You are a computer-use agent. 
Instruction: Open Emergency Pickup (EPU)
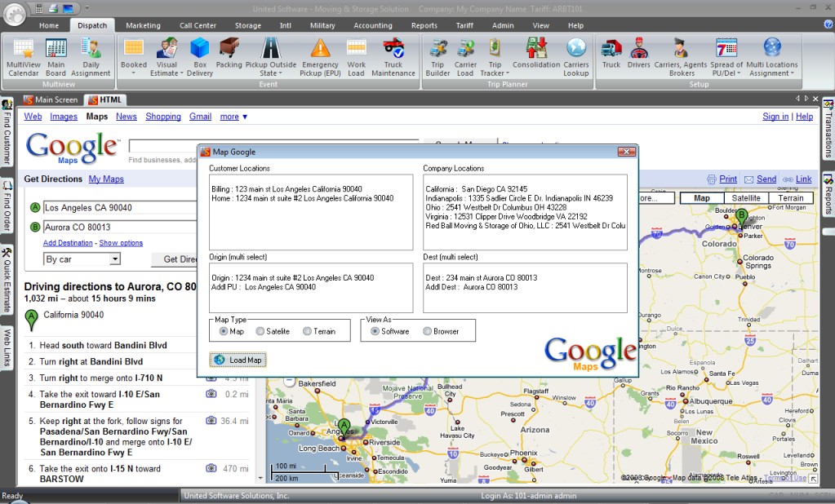pyautogui.click(x=320, y=58)
